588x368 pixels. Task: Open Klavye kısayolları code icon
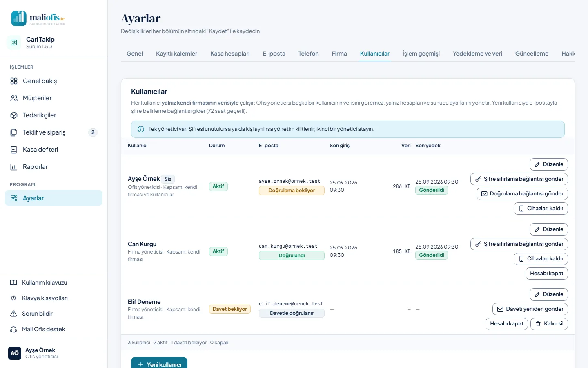(13, 298)
